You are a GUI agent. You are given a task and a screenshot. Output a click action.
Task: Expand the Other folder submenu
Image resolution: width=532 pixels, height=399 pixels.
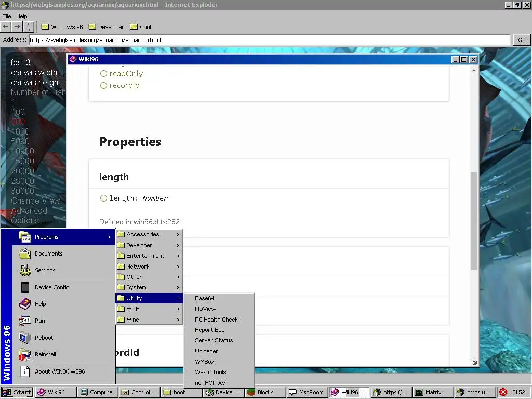(x=149, y=277)
